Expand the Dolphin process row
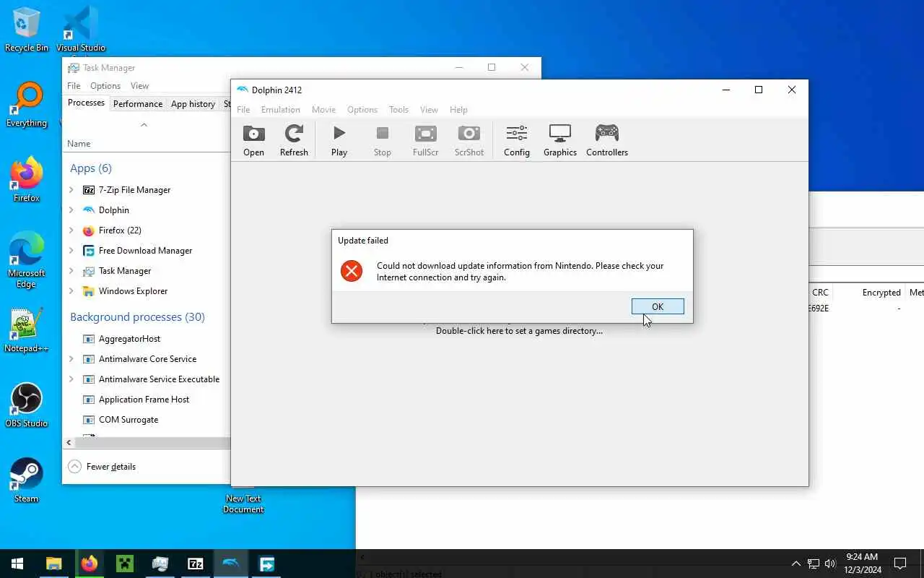This screenshot has width=924, height=578. 71,210
